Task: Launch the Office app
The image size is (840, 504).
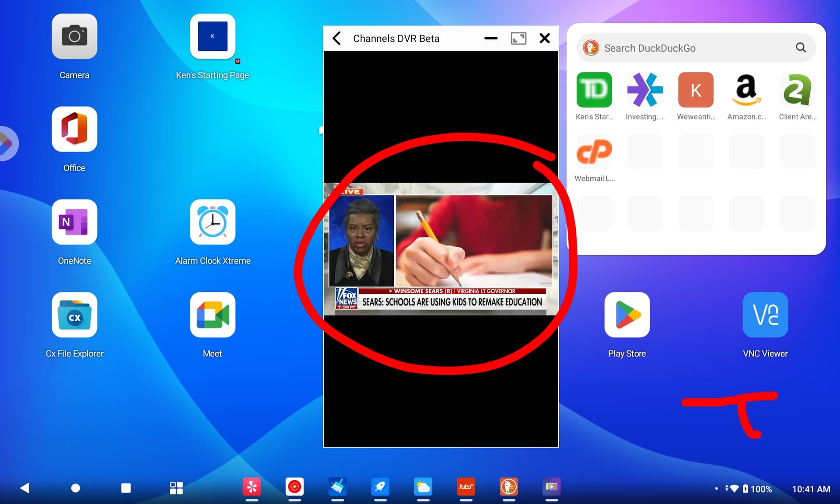Action: tap(74, 129)
